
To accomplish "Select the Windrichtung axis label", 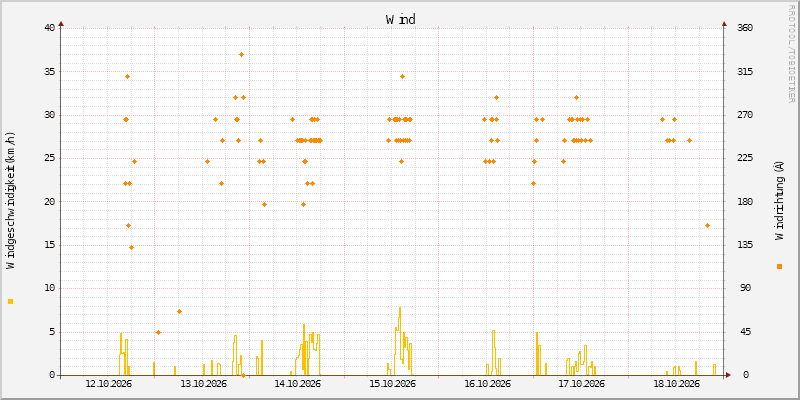I will click(x=779, y=199).
